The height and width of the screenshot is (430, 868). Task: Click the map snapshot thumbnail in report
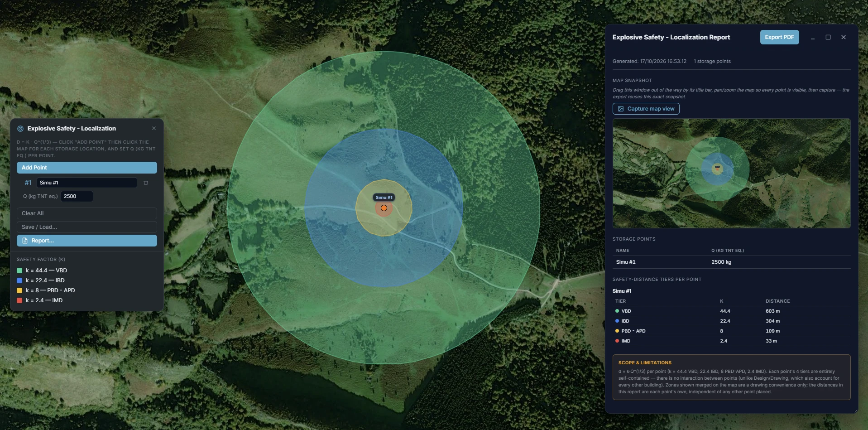click(x=731, y=173)
